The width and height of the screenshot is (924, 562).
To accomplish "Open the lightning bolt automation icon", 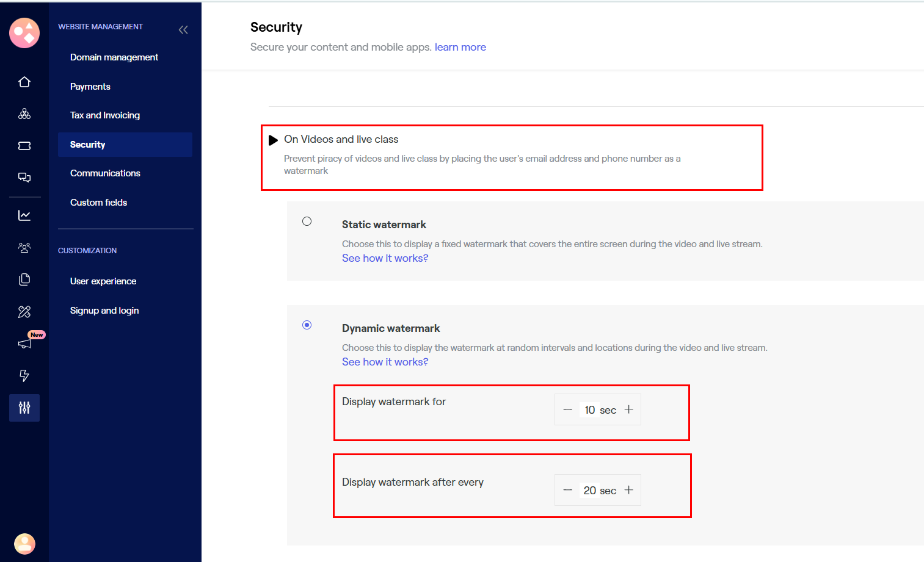I will click(x=24, y=375).
